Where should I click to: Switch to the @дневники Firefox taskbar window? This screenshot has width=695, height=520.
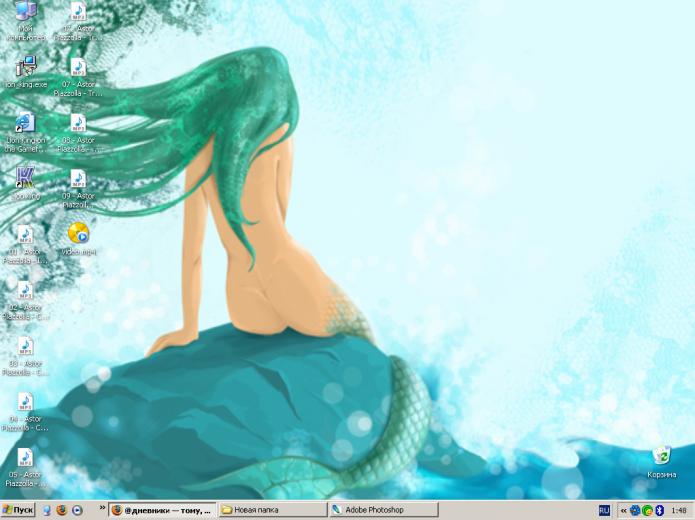click(163, 510)
